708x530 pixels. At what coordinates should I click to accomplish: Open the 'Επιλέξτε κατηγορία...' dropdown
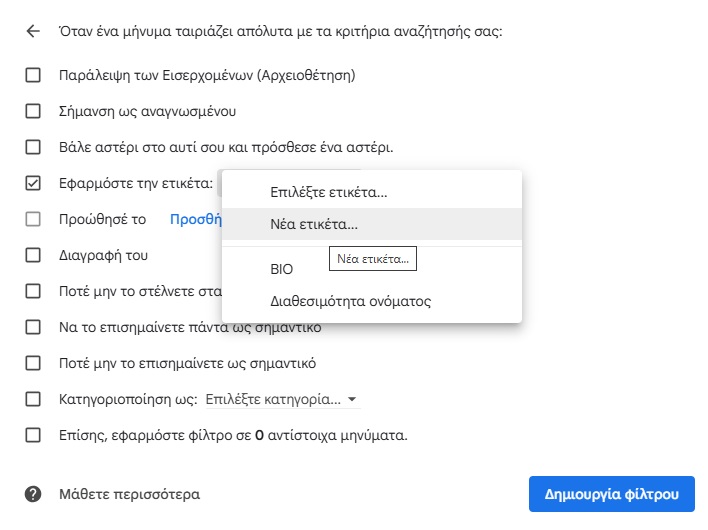click(283, 400)
